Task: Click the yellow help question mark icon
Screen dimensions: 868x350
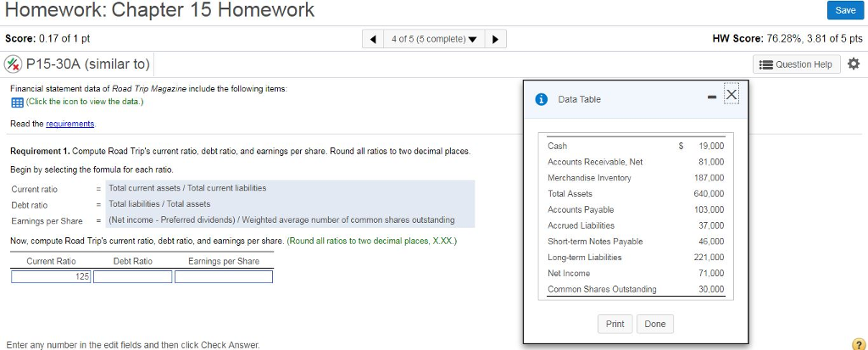Action: coord(858,344)
